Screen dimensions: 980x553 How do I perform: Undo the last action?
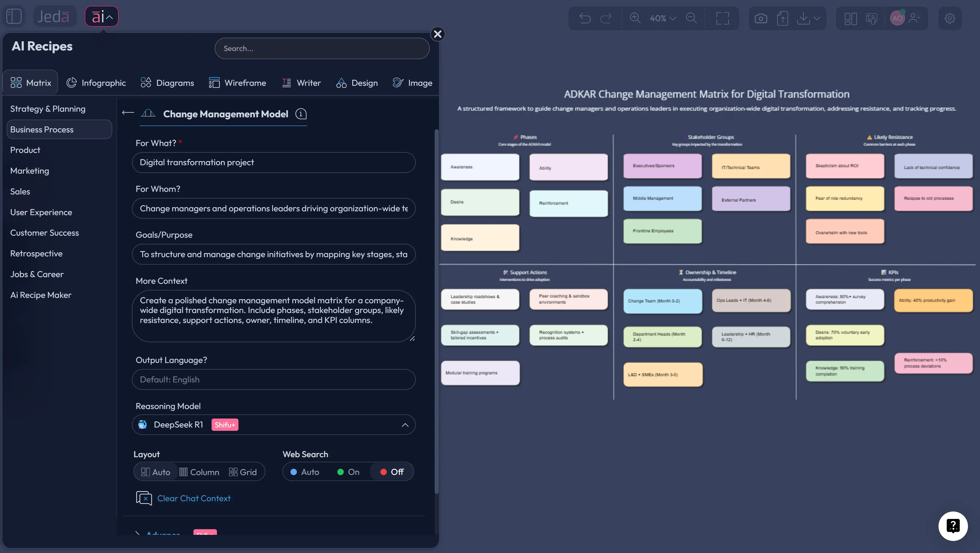pos(585,18)
